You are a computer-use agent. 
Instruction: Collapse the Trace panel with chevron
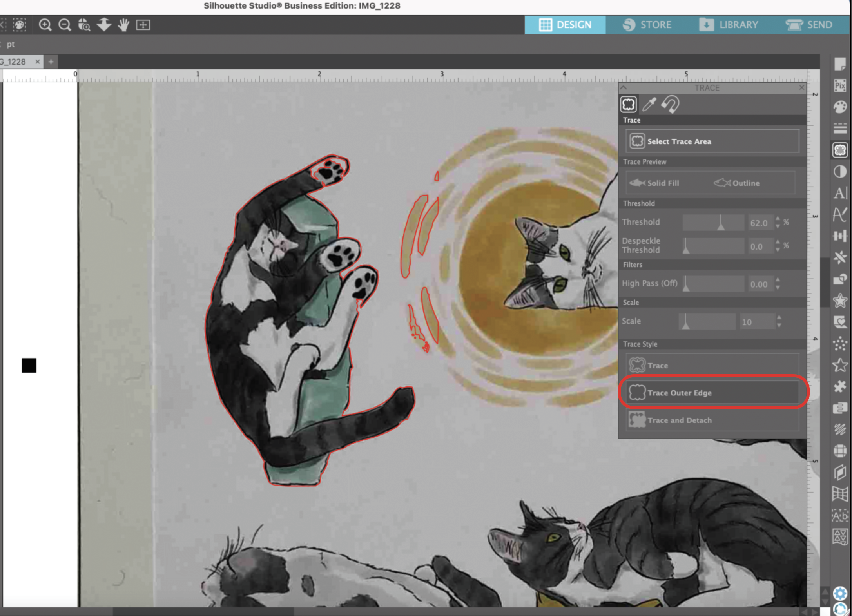(624, 88)
